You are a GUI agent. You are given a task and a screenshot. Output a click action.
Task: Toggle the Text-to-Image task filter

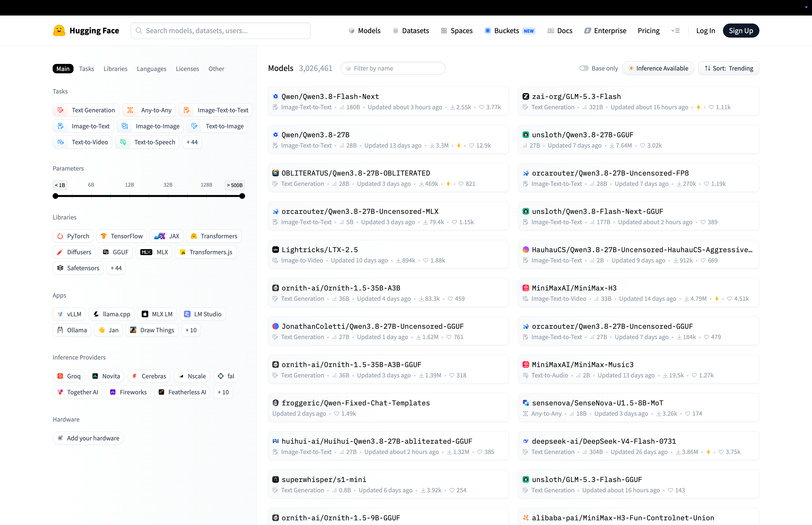coord(217,126)
